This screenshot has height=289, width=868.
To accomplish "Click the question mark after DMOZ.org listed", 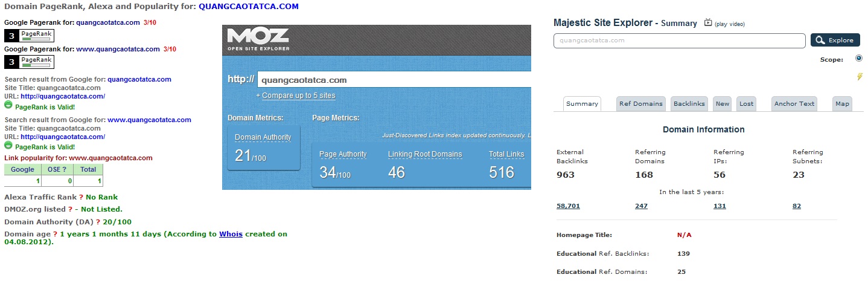I will (70, 209).
